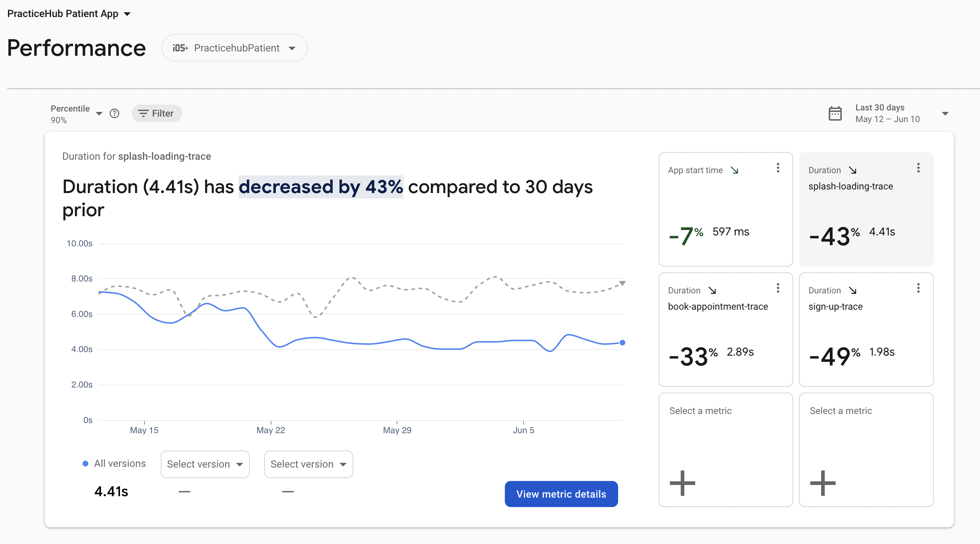Click the 597 ms value on App start time
The height and width of the screenshot is (544, 980).
pos(730,231)
